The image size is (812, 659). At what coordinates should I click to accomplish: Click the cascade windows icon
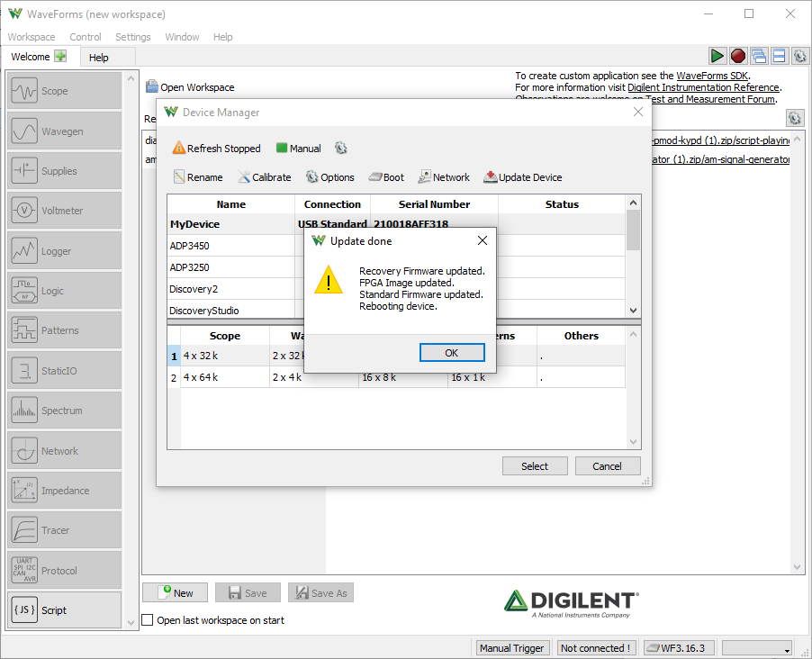[x=759, y=56]
